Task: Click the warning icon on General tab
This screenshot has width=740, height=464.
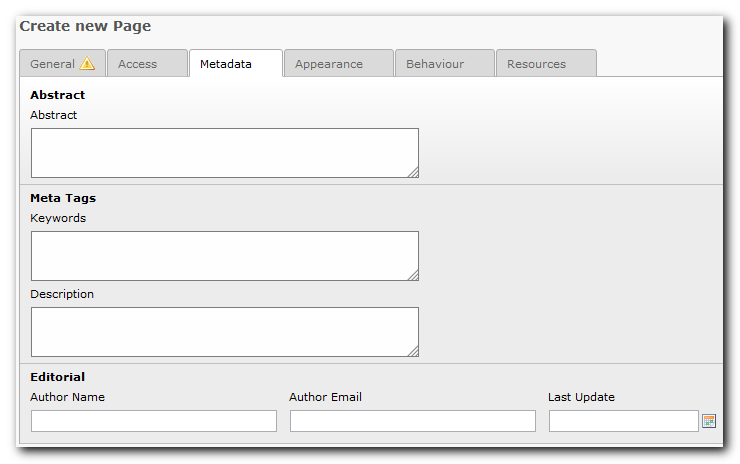Action: pos(87,64)
